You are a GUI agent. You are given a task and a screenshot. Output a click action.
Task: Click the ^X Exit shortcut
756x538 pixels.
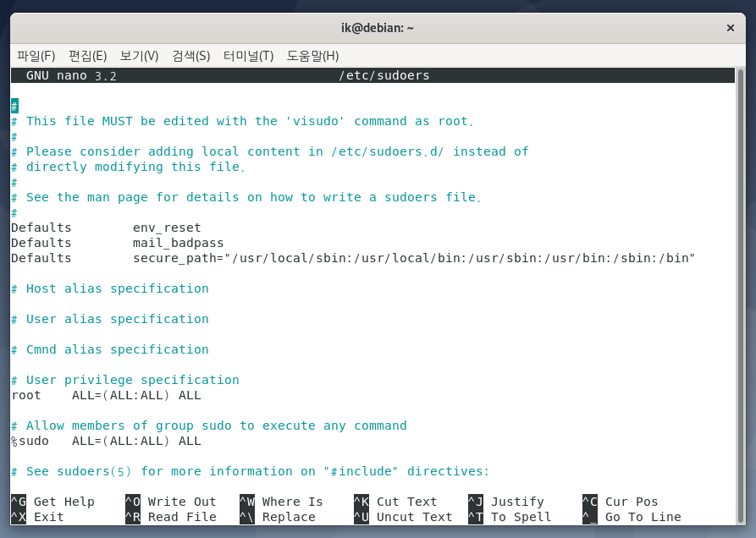[x=37, y=518]
